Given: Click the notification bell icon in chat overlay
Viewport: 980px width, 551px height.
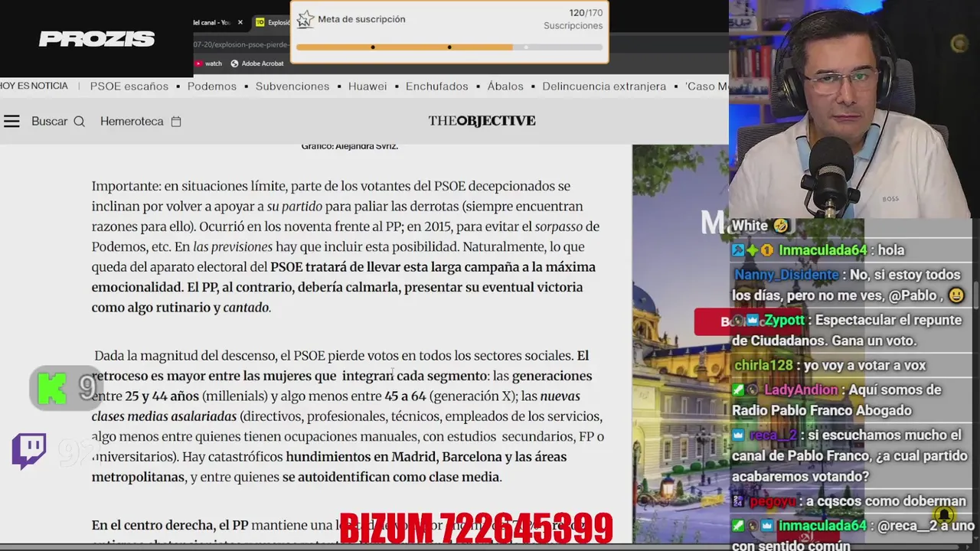Looking at the screenshot, I should coord(944,515).
